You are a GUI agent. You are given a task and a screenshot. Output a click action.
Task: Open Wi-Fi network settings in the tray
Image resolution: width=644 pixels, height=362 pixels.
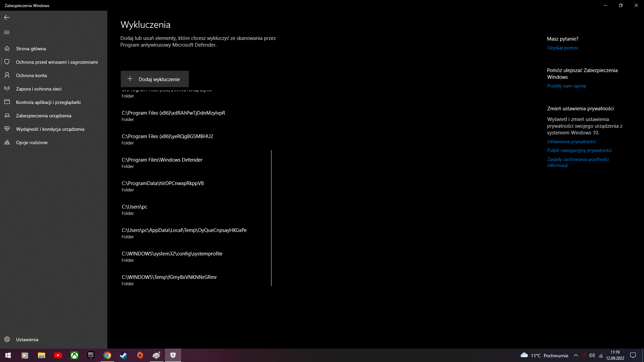[x=601, y=356]
